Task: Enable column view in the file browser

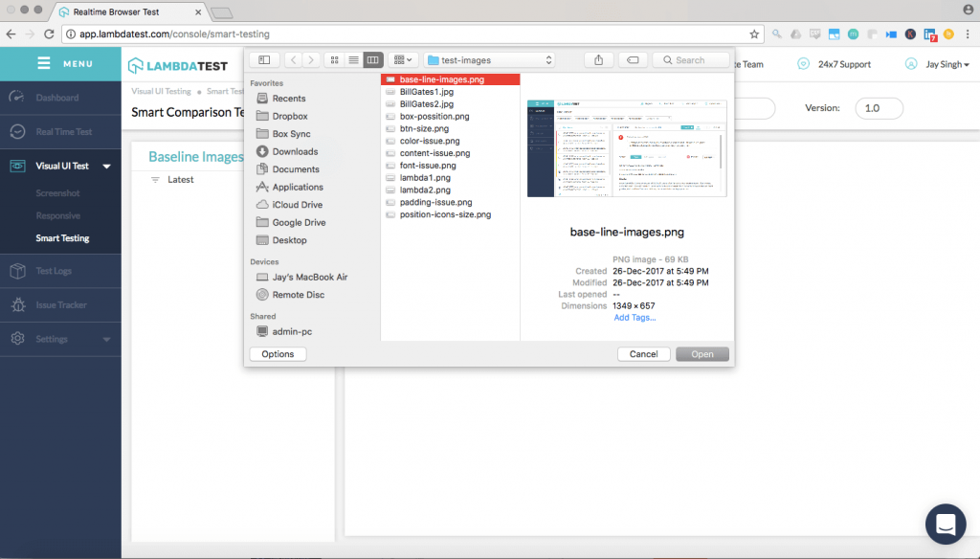Action: pyautogui.click(x=372, y=59)
